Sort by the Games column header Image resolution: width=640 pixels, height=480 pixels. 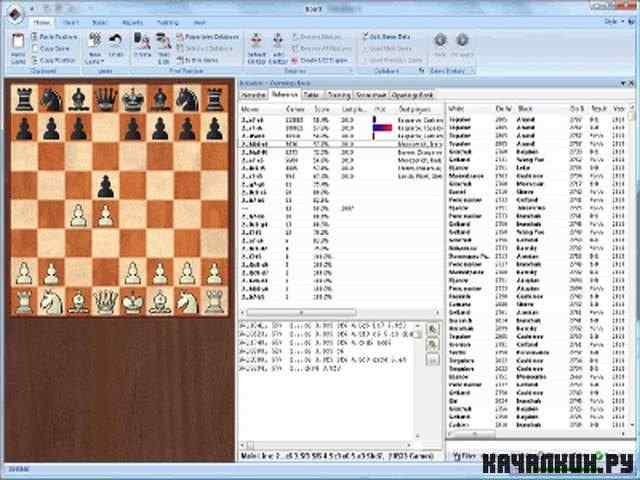(x=295, y=109)
